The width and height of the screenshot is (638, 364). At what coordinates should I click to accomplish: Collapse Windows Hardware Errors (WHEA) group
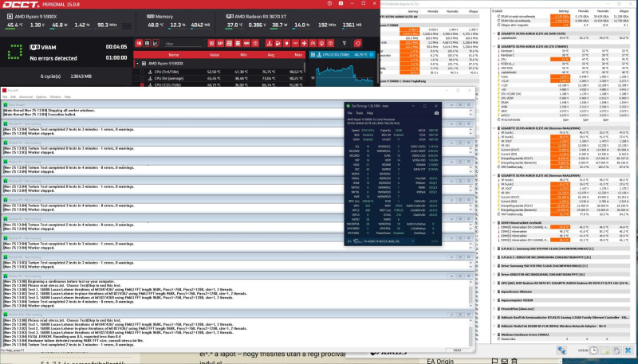494,335
